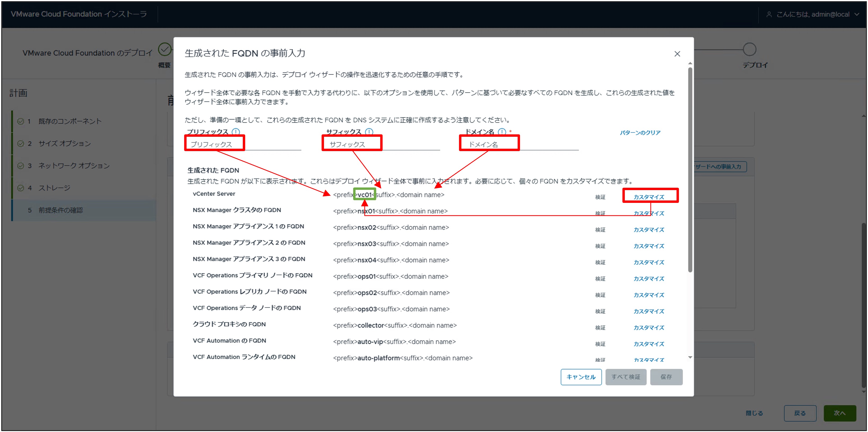The height and width of the screenshot is (432, 868).
Task: Click the <prefix>auto-platform<suffix> FQDN pattern
Action: (403, 358)
